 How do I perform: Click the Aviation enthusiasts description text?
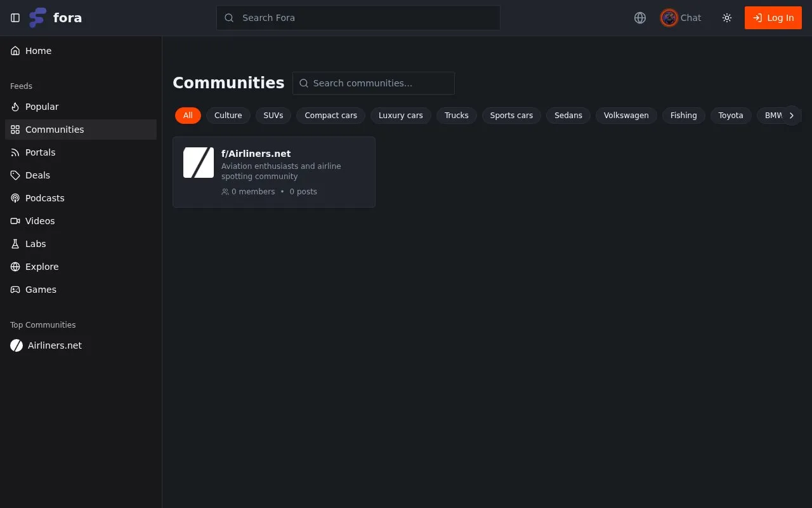tap(281, 171)
